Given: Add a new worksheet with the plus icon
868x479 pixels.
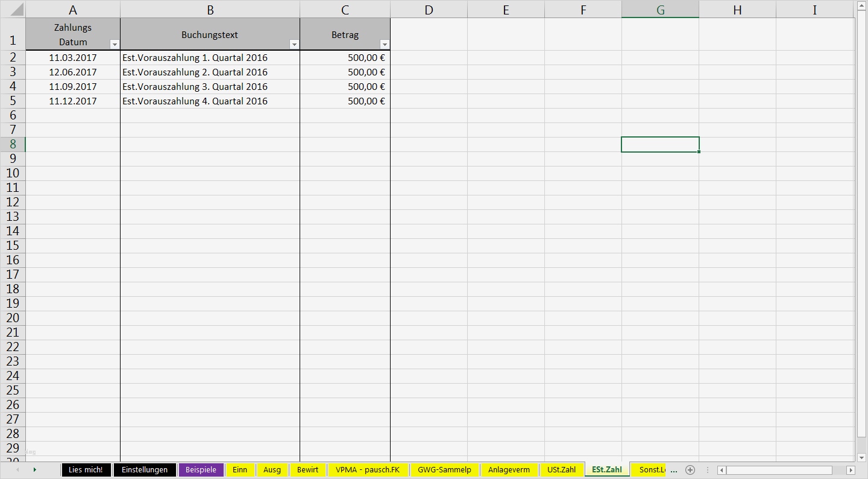Looking at the screenshot, I should tap(690, 469).
